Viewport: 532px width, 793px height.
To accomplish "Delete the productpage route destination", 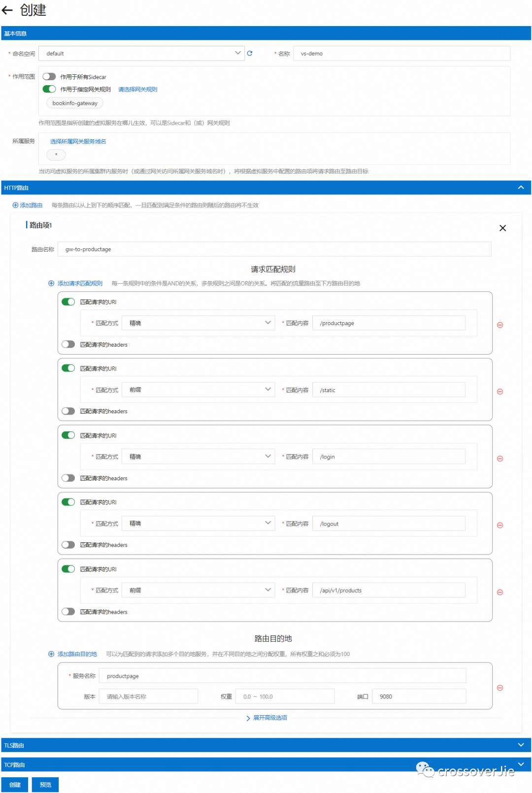I will coord(500,688).
